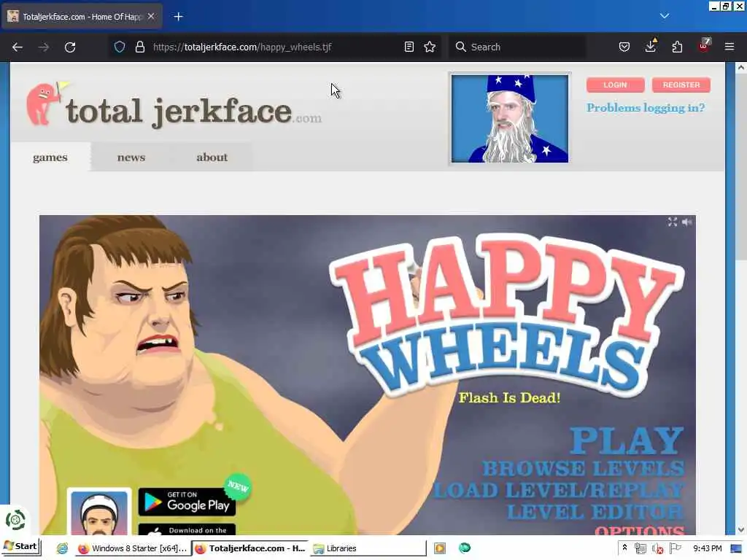Click the red extension badge icon
Screen dimensions: 747x560
(704, 46)
